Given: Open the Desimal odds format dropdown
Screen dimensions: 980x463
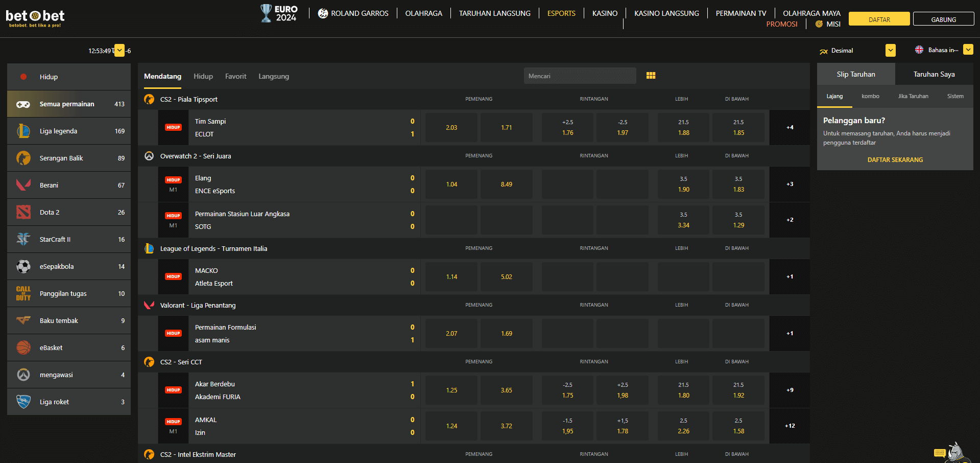Looking at the screenshot, I should [891, 50].
